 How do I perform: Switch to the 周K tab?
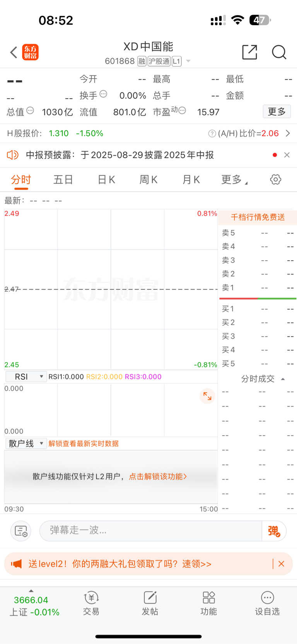point(148,180)
